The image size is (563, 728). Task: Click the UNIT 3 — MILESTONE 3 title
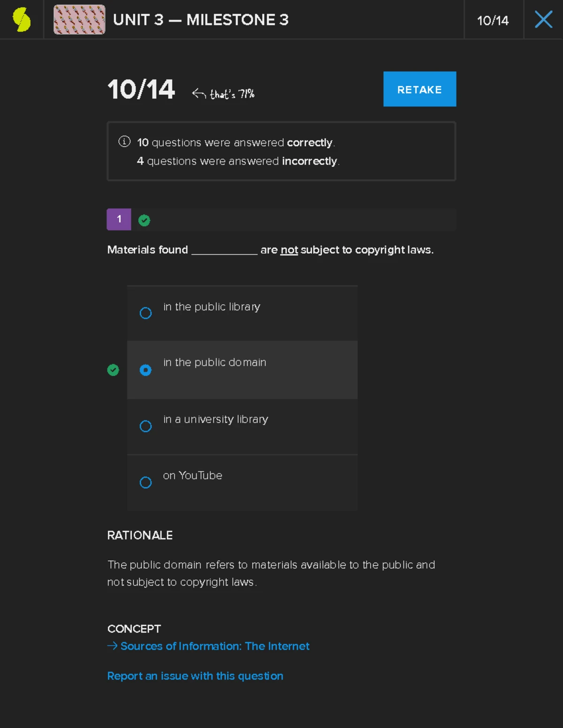[x=202, y=20]
